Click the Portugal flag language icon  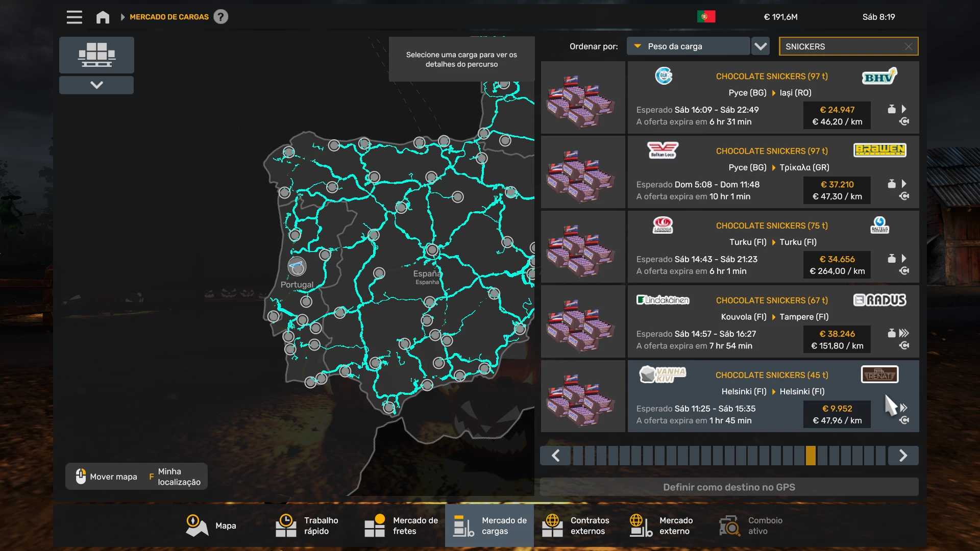pos(706,17)
